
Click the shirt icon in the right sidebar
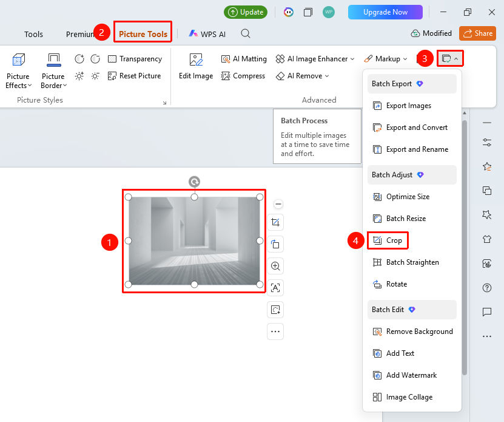(x=487, y=239)
